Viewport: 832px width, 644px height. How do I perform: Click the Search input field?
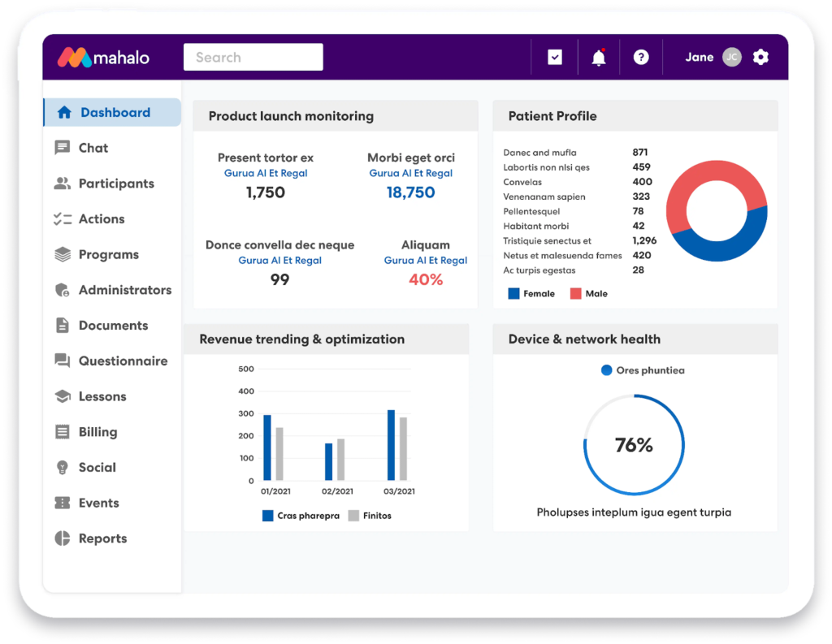[253, 58]
